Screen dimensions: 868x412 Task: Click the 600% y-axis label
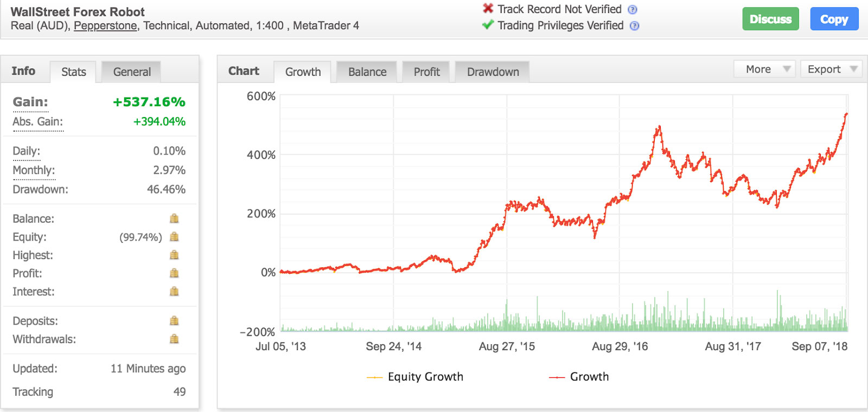(261, 96)
